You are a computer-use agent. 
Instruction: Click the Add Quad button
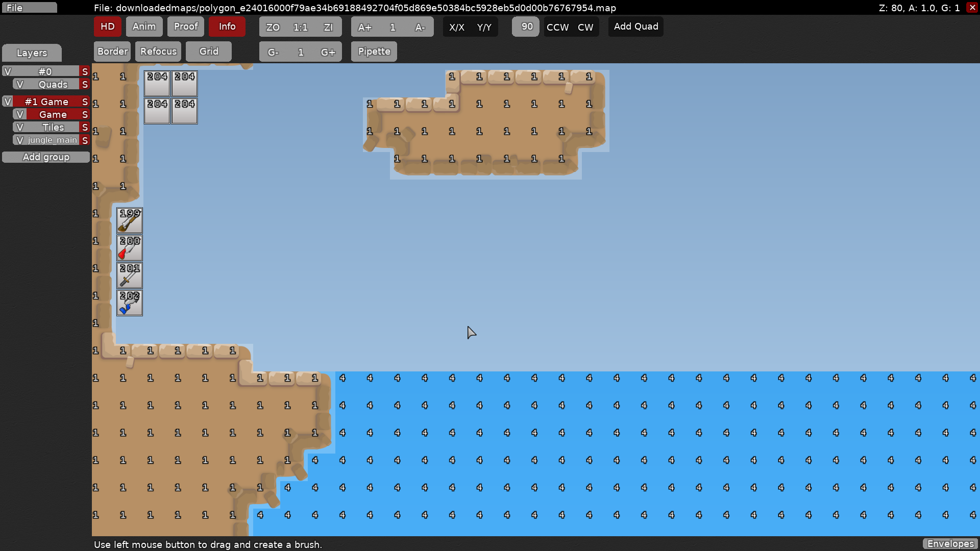coord(636,27)
